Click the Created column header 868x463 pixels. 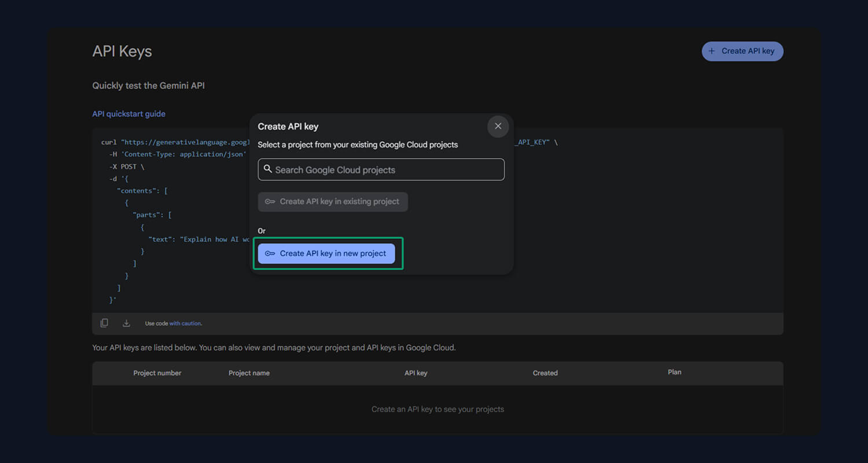click(x=545, y=373)
